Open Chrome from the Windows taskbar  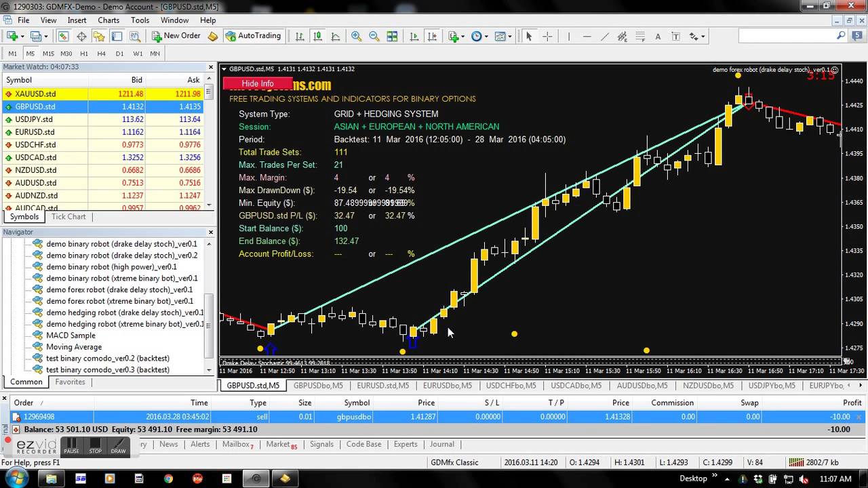click(168, 479)
